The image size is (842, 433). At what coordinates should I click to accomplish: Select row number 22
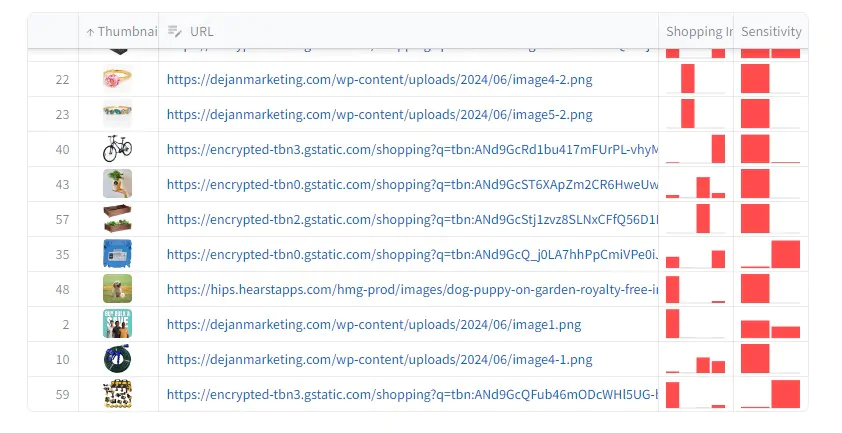(62, 80)
